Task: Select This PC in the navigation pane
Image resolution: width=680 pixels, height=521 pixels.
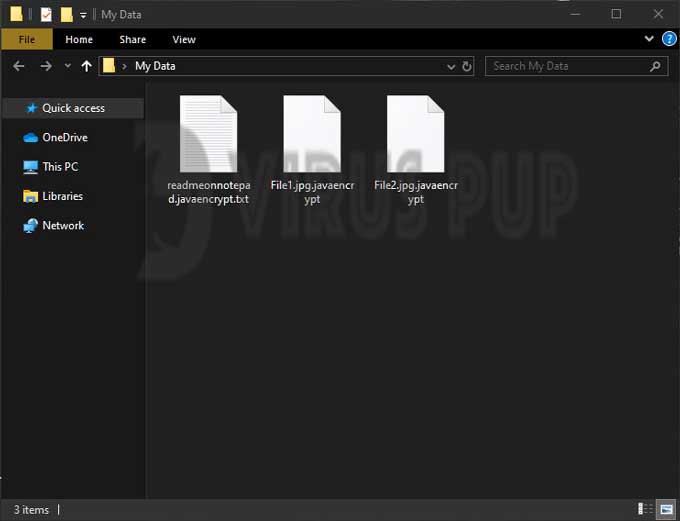Action: [x=51, y=167]
